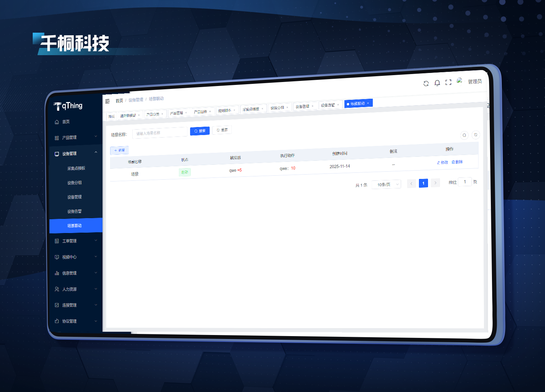Switch to the 设备管理 tab

coord(305,106)
